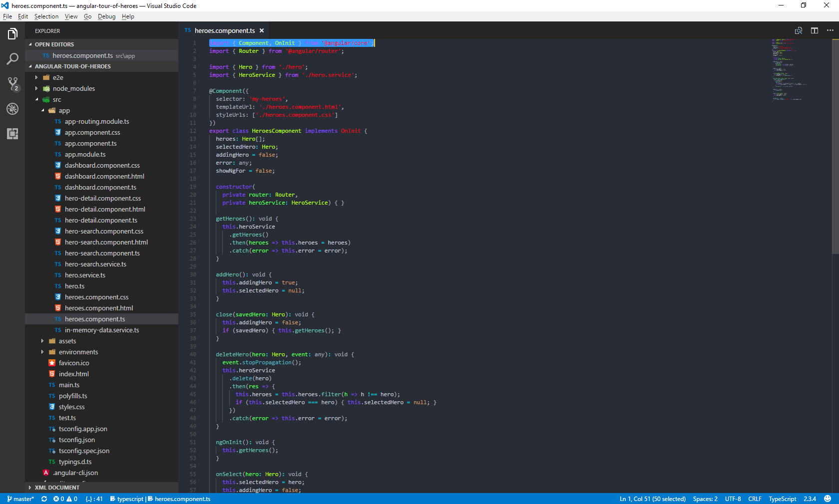The width and height of the screenshot is (839, 504).
Task: Click the {.}: 41 status bar item
Action: (x=94, y=499)
